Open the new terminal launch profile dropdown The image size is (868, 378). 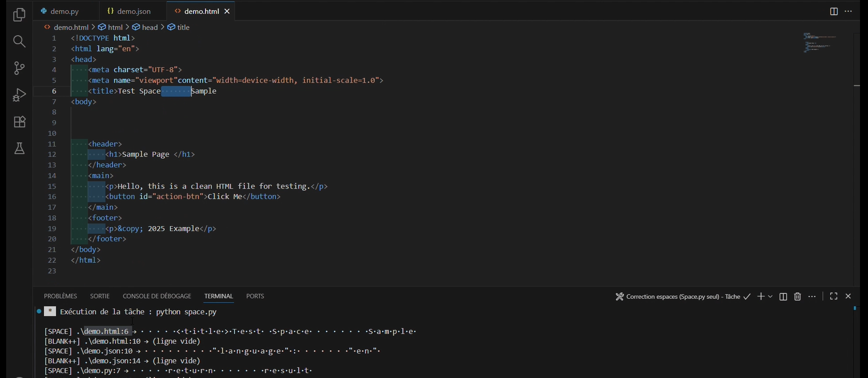point(771,296)
